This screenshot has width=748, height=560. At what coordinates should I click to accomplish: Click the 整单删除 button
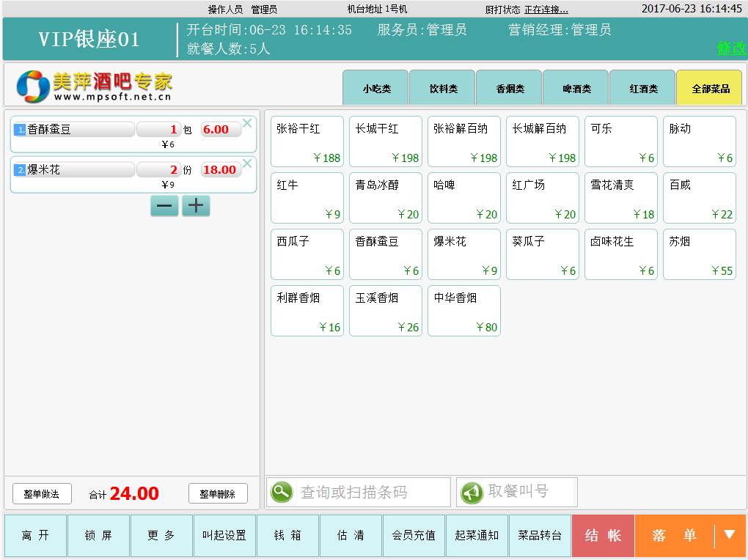(218, 494)
